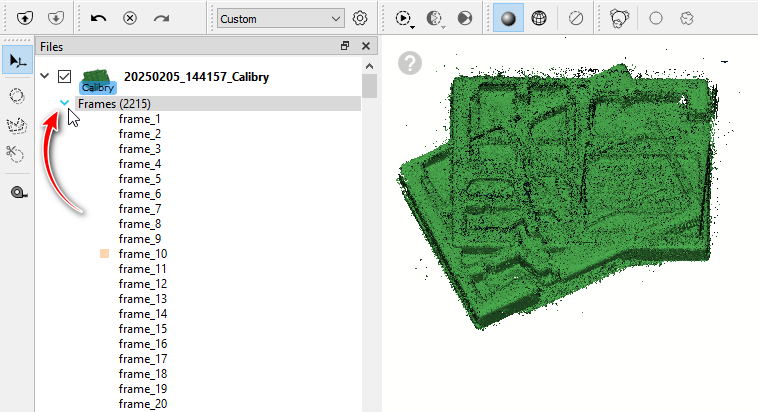Screen dimensions: 758x412
Task: Enable shaded sphere rendering mode
Action: tap(508, 18)
